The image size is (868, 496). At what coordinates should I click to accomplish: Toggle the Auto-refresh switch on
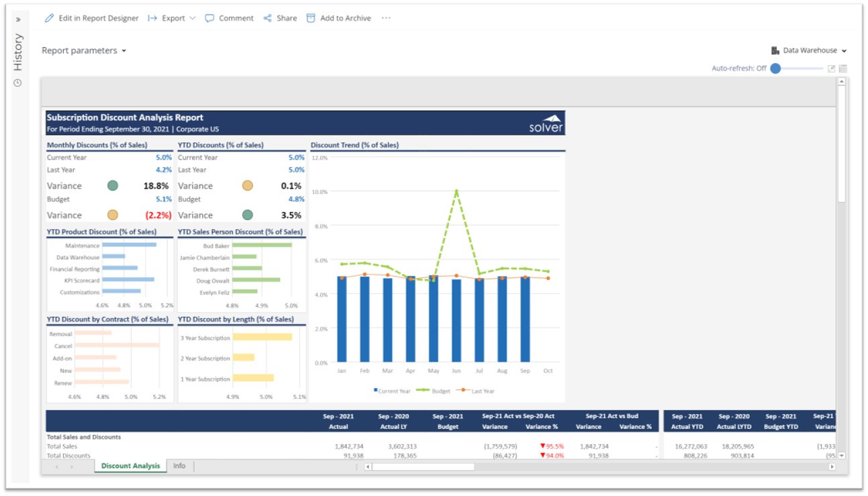coord(776,68)
